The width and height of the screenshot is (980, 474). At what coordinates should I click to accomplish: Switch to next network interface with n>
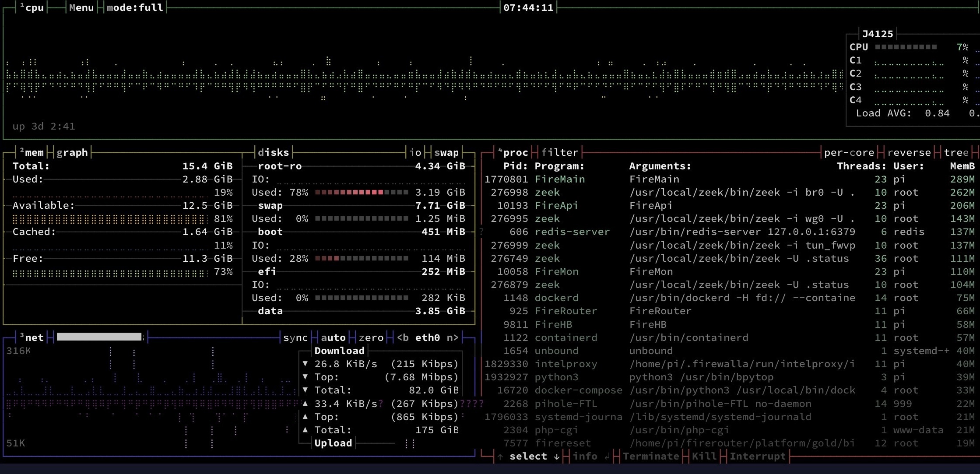pos(453,337)
